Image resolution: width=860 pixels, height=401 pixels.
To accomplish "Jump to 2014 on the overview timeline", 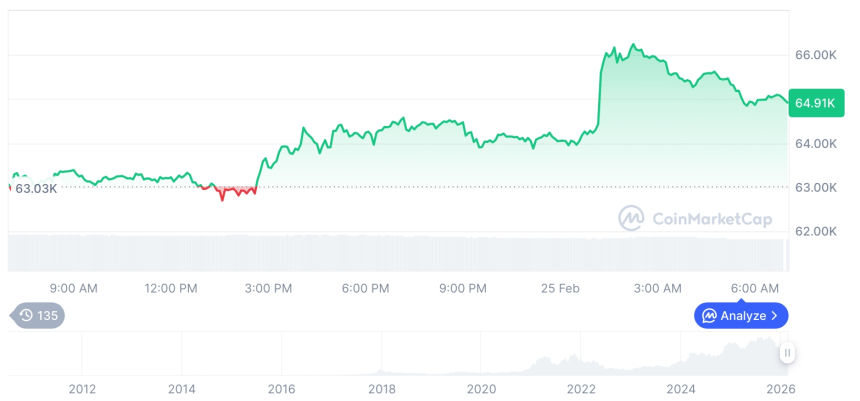I will coord(181,389).
